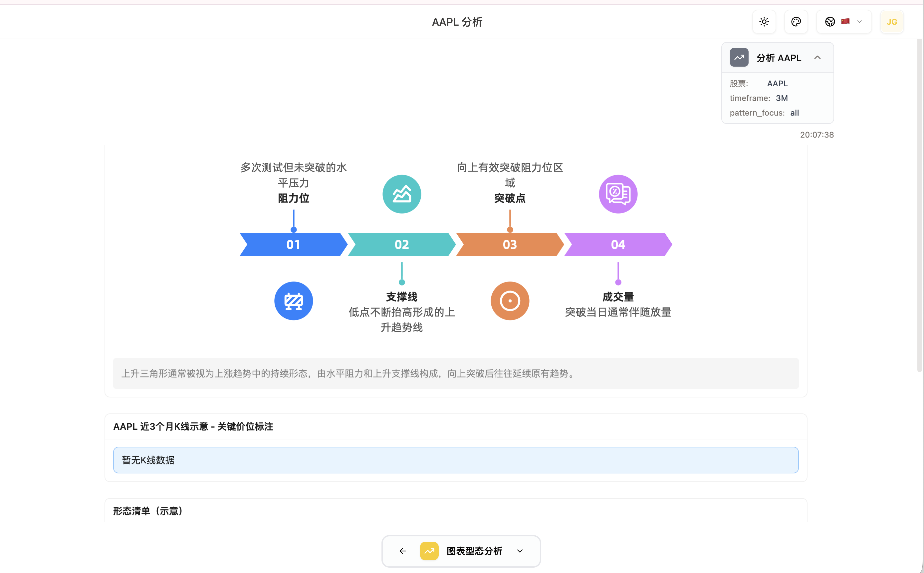Toggle the light/dark theme sun icon
The width and height of the screenshot is (924, 573).
[x=764, y=22]
